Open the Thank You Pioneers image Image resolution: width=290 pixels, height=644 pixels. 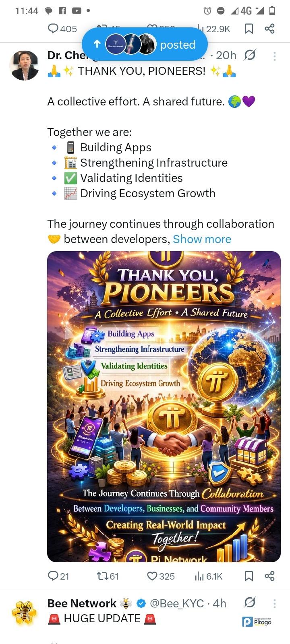(x=164, y=407)
